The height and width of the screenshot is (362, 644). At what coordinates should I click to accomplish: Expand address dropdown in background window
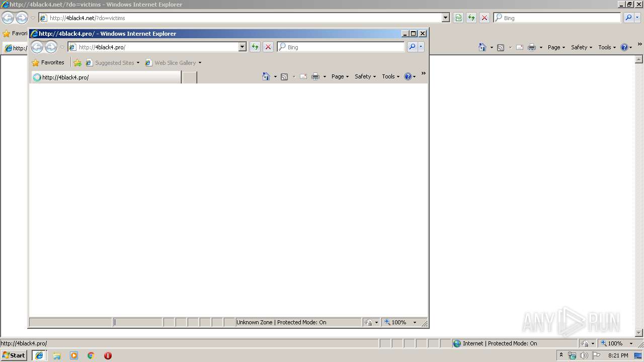pos(445,18)
